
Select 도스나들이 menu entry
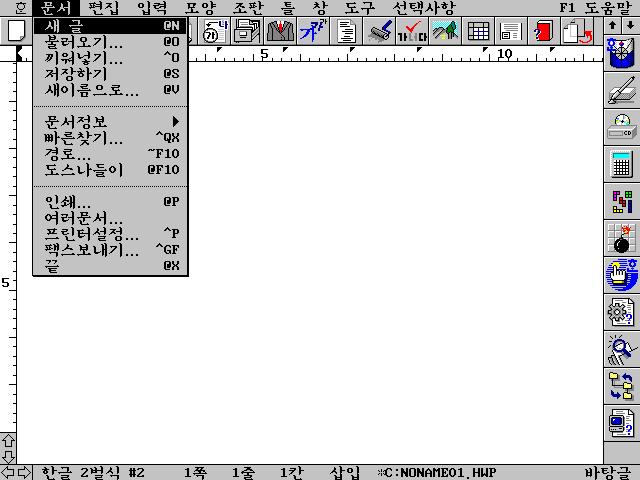pos(110,169)
